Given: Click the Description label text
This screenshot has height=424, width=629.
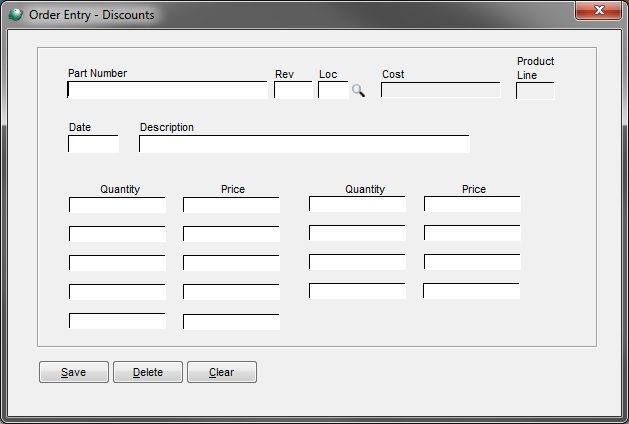Looking at the screenshot, I should click(x=167, y=127).
